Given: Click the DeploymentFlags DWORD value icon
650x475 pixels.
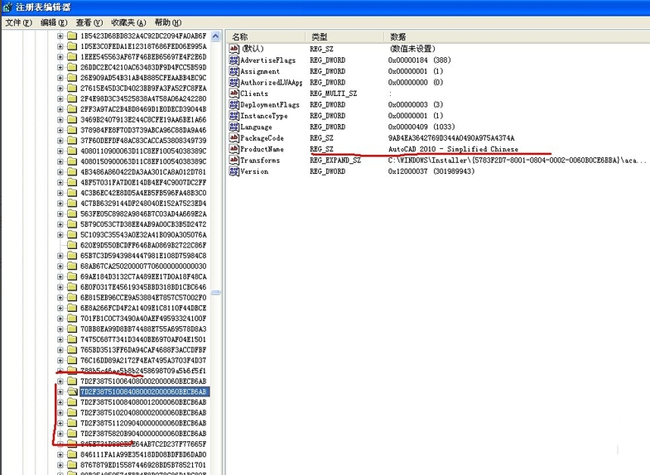Looking at the screenshot, I should point(234,104).
